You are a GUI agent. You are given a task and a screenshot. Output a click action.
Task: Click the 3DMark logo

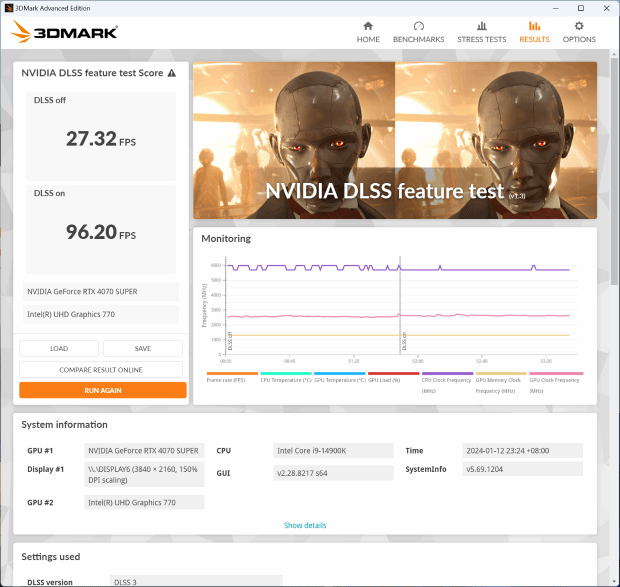pos(64,32)
